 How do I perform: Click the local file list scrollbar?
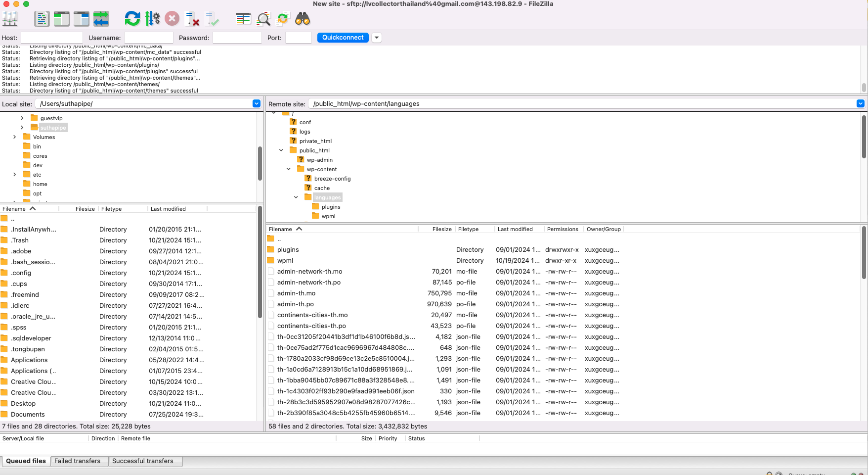click(260, 262)
